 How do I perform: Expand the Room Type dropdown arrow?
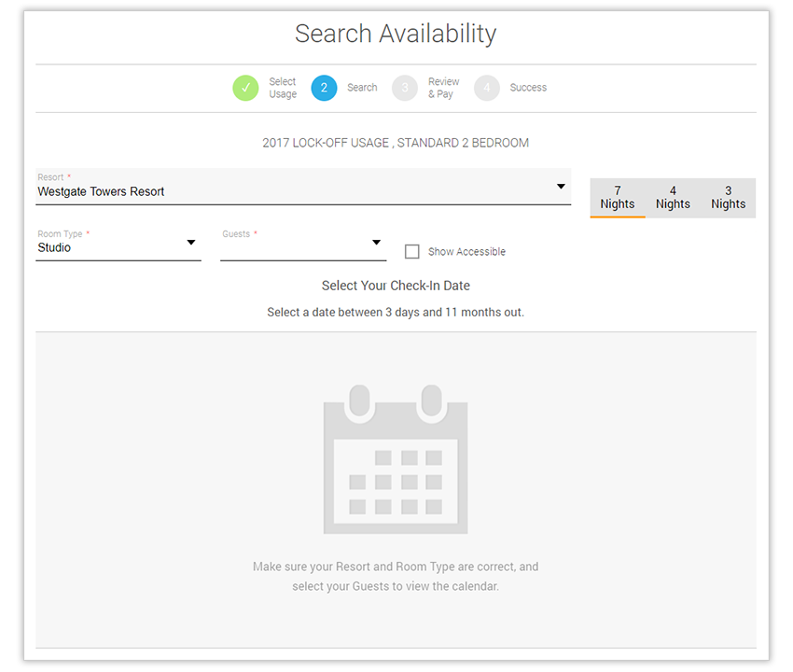tap(191, 243)
